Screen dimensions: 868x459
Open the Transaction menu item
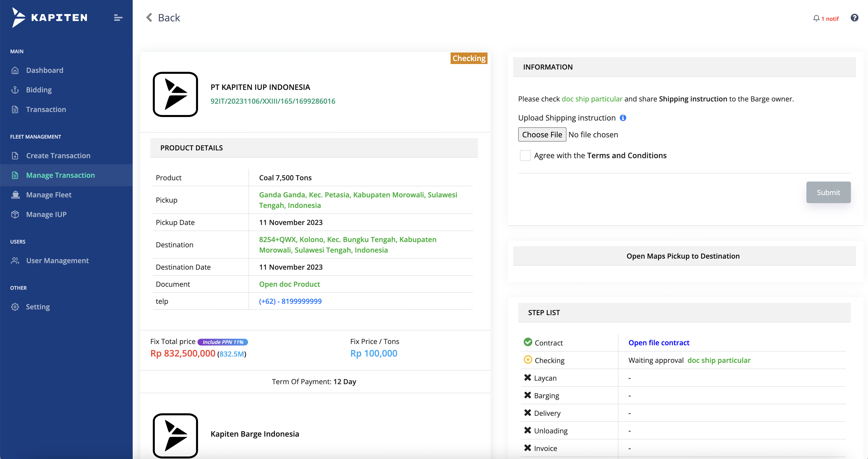click(x=66, y=109)
